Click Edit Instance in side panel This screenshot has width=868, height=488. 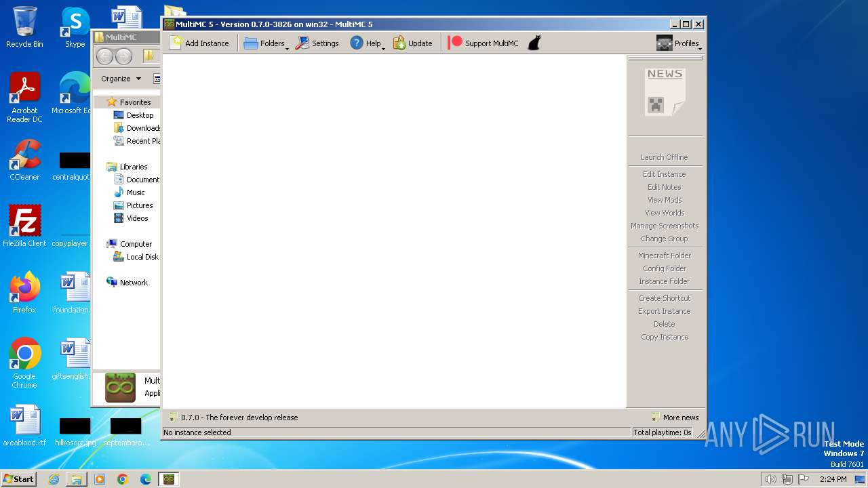click(665, 174)
